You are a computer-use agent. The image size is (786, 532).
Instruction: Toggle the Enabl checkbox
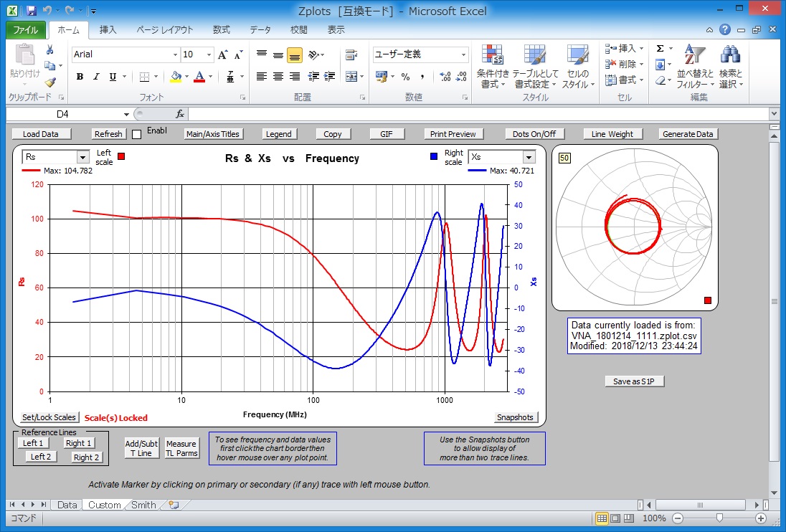(x=136, y=134)
